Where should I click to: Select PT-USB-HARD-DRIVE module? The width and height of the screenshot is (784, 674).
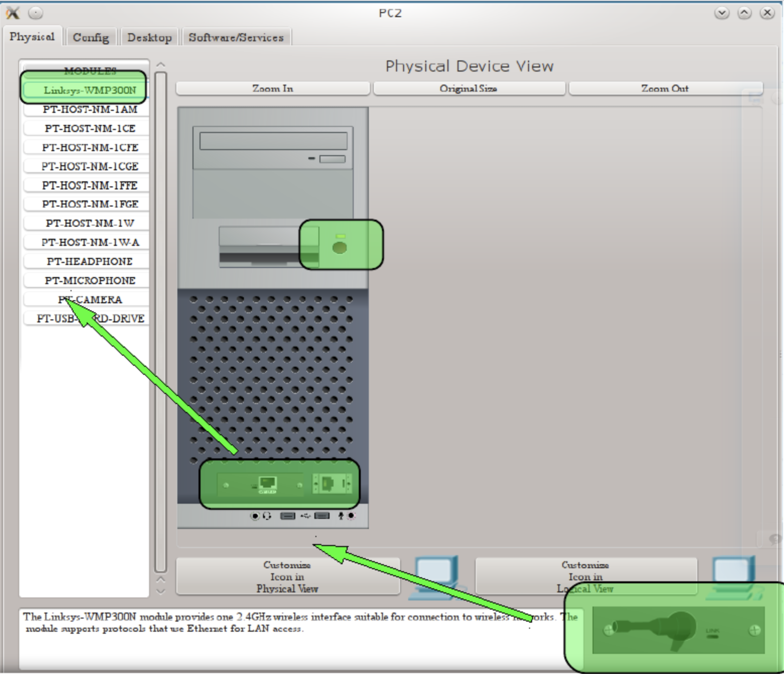coord(87,318)
